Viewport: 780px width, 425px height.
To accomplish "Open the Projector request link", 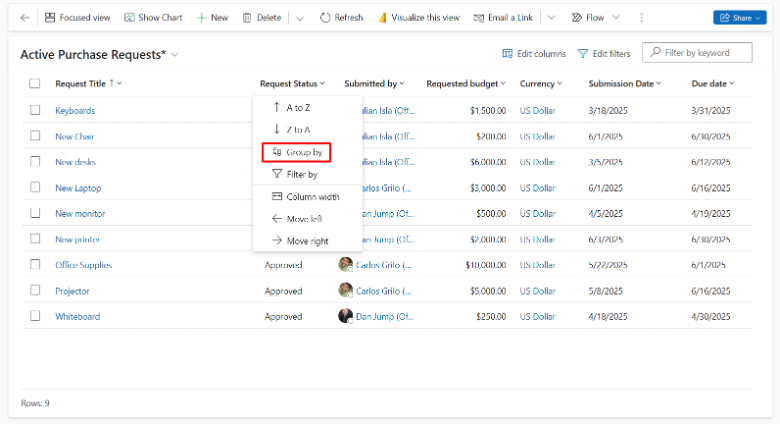I will [72, 291].
